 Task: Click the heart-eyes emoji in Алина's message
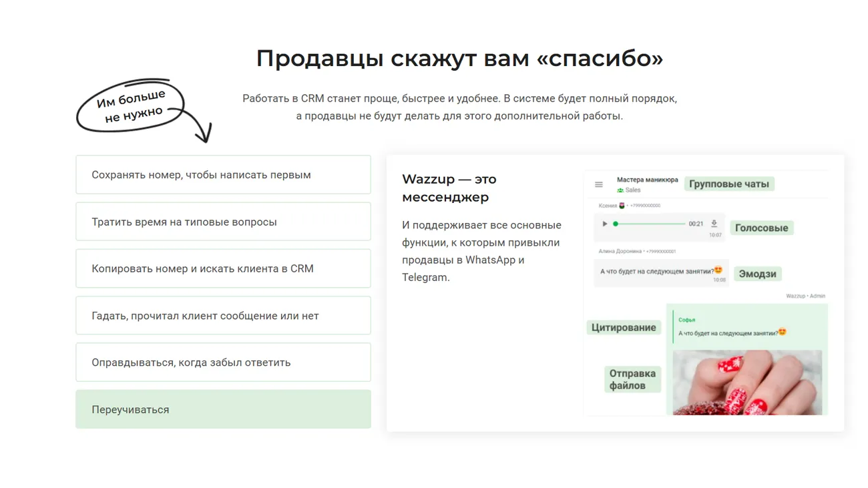pos(718,270)
